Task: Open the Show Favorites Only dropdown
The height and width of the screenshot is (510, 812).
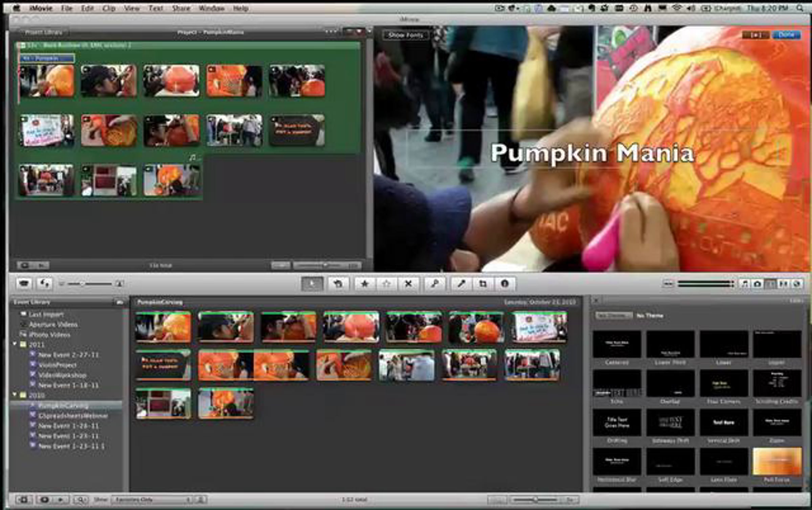Action: pos(152,500)
